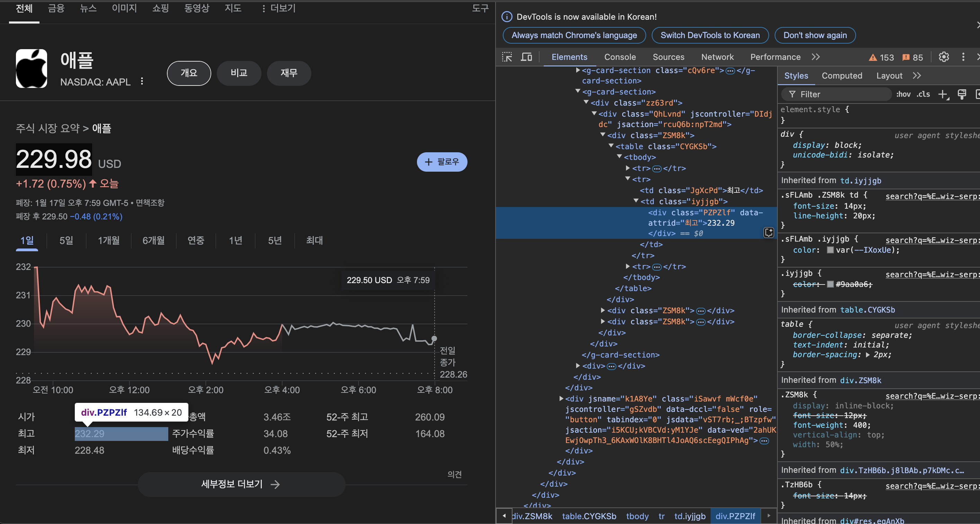Image resolution: width=980 pixels, height=524 pixels.
Task: Click the 153 warnings indicator
Action: click(x=881, y=57)
